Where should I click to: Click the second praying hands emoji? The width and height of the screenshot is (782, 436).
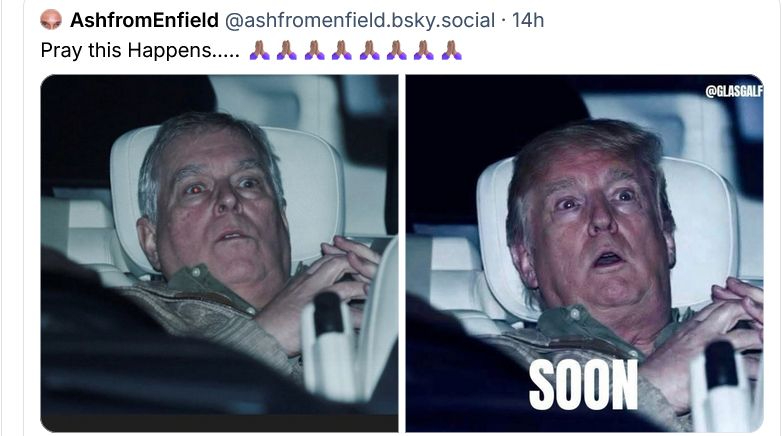coord(287,50)
